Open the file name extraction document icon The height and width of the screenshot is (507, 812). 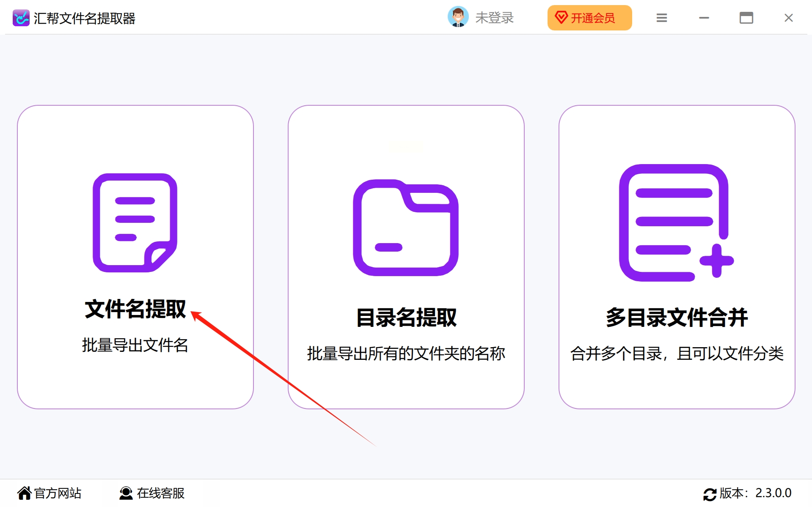(135, 222)
